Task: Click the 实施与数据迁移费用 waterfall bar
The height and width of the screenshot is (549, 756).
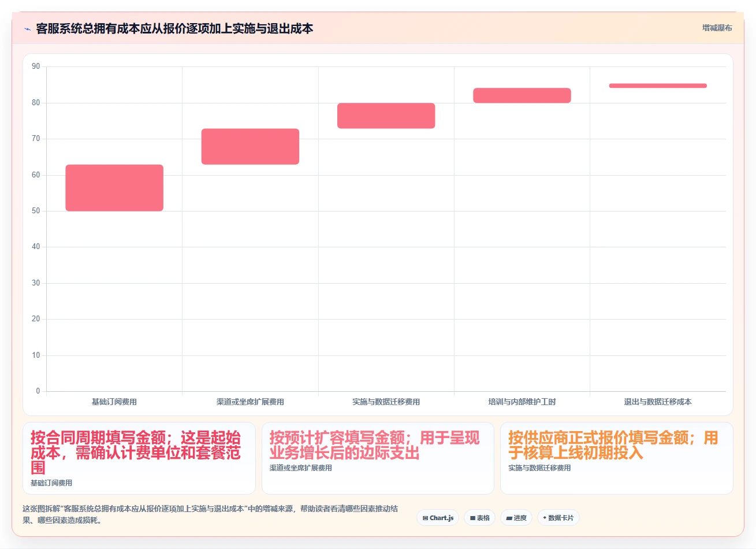Action: tap(386, 116)
